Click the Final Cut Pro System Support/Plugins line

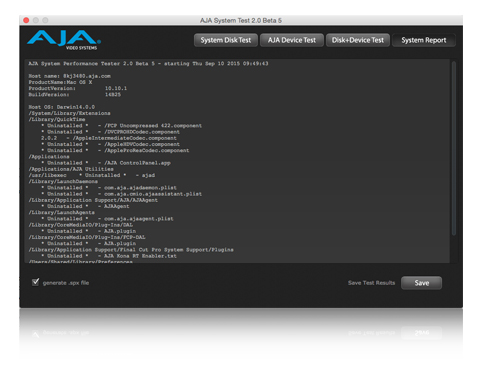tap(131, 250)
